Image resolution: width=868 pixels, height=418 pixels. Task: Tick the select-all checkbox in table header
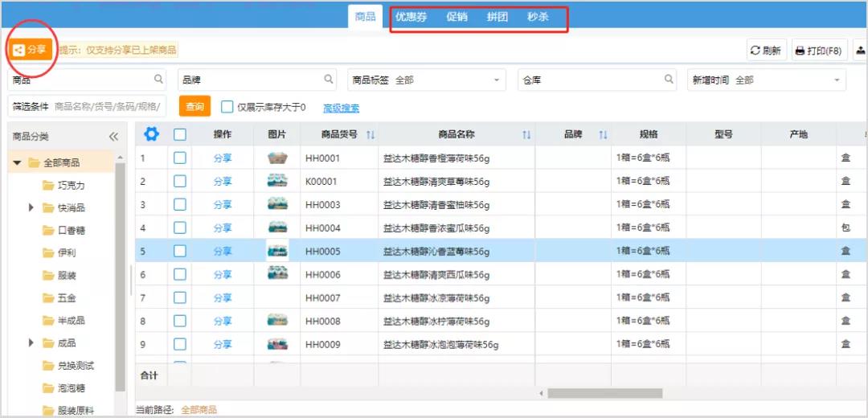coord(180,134)
